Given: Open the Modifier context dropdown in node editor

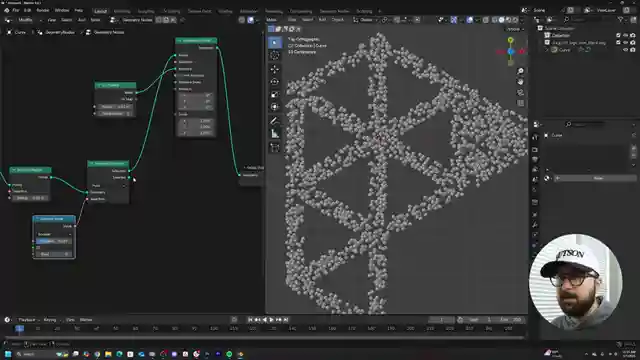Looking at the screenshot, I should [29, 20].
